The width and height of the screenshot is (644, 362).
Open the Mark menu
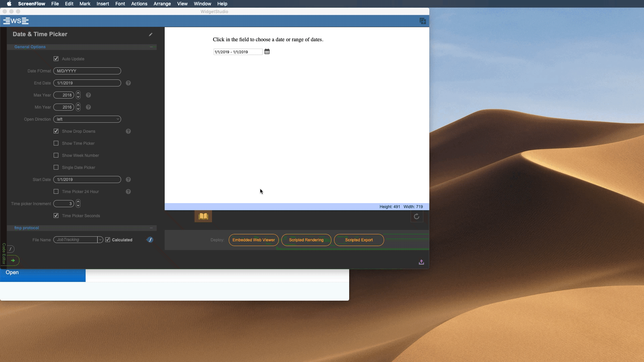(x=85, y=4)
